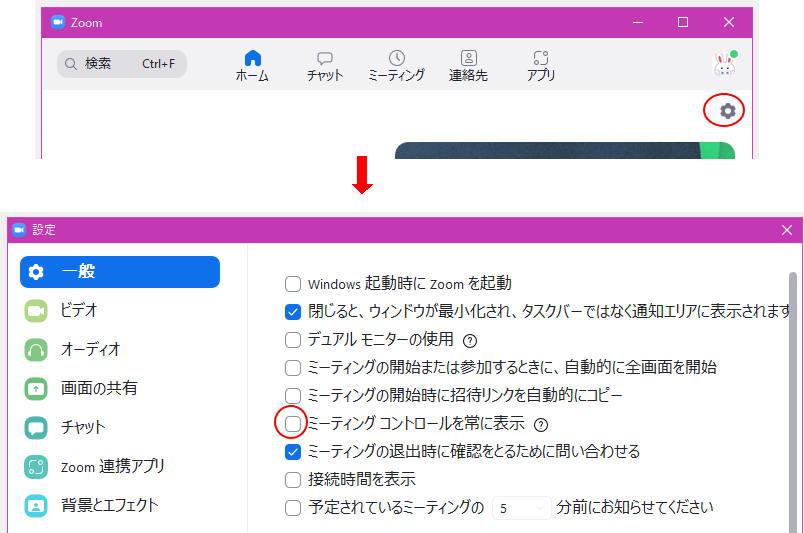Click help icon beside ミーティング コントロールを常に表示
The width and height of the screenshot is (804, 533).
click(x=541, y=425)
